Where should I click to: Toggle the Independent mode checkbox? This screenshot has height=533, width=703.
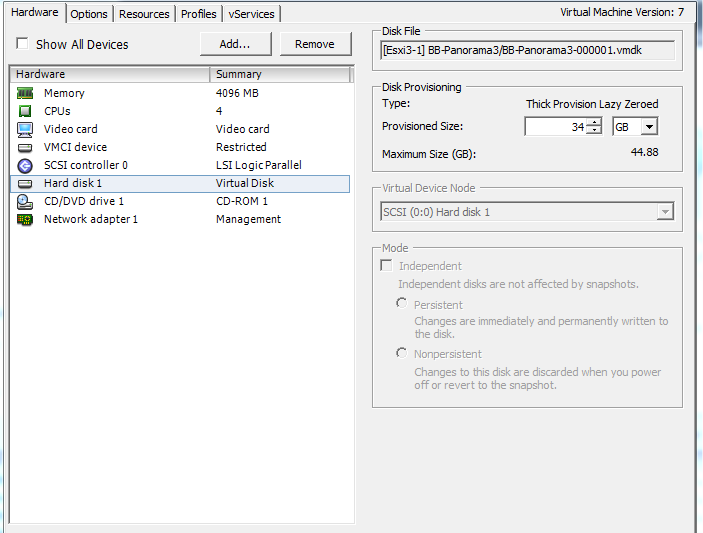point(387,266)
